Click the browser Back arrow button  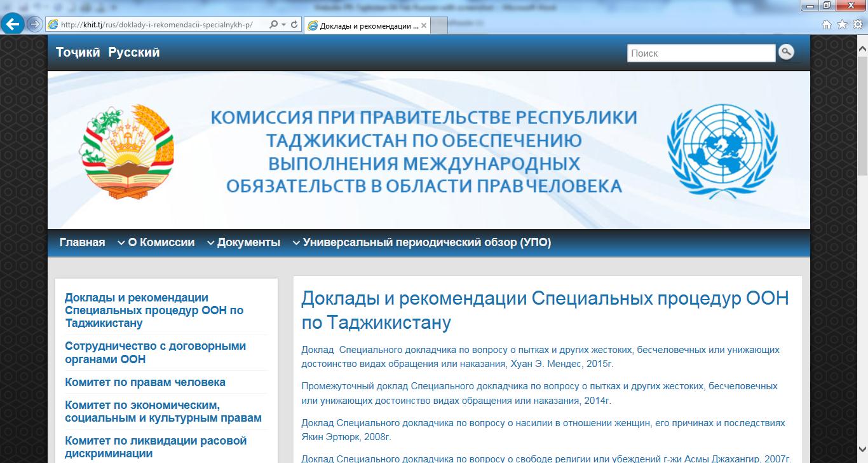(13, 25)
